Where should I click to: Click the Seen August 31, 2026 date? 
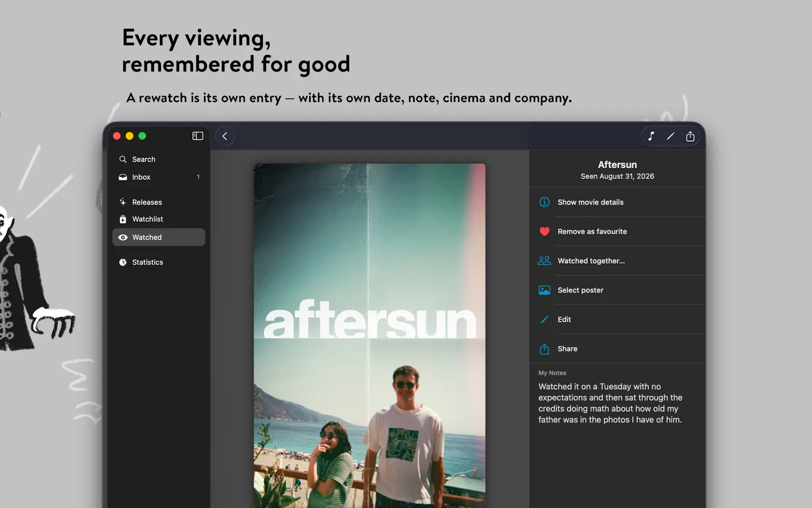coord(617,176)
